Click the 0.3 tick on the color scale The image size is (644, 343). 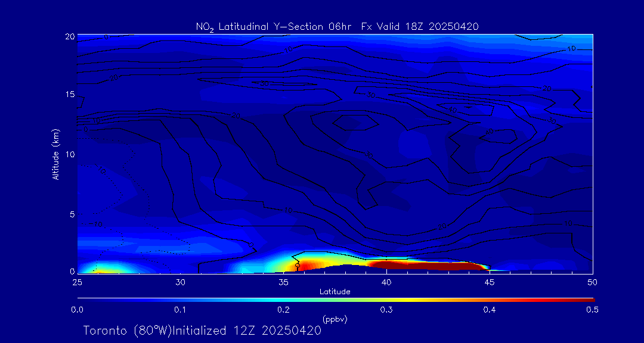click(x=386, y=310)
